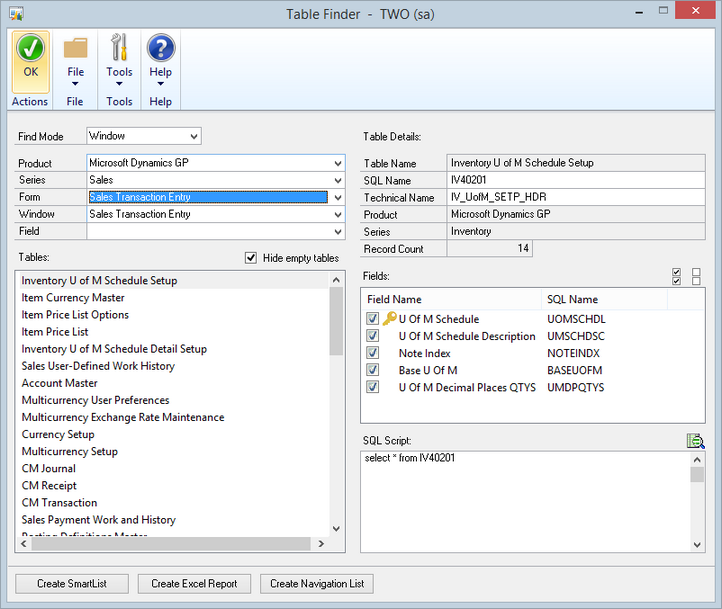This screenshot has height=609, width=722.
Task: Click the UMDPQTYS SQL name cell
Action: 576,387
